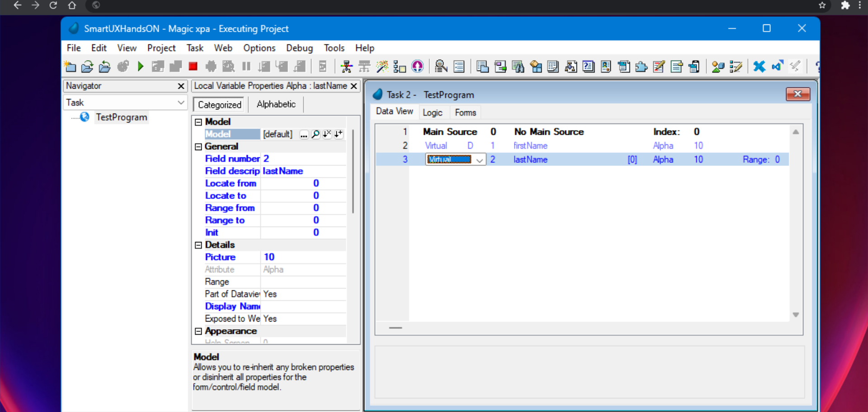Open the Debug menu
The image size is (868, 412).
299,48
